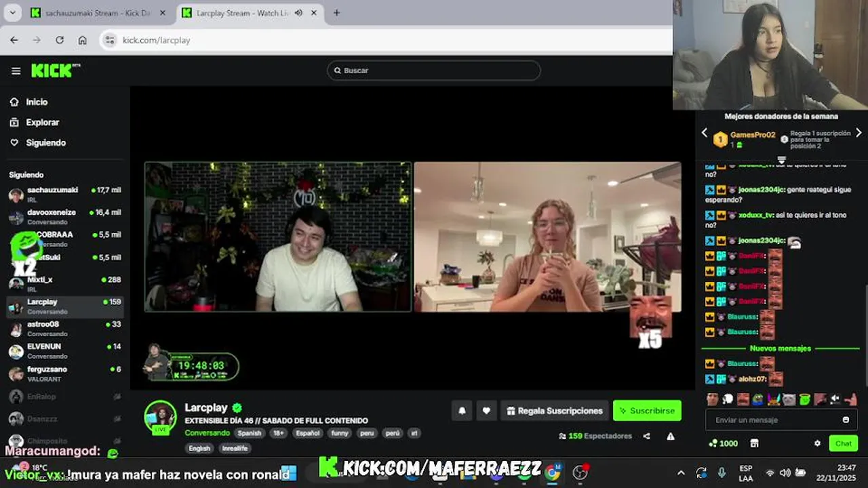Viewport: 868px width, 488px height.
Task: Open taskbar Wi-Fi network icon
Action: 770,472
